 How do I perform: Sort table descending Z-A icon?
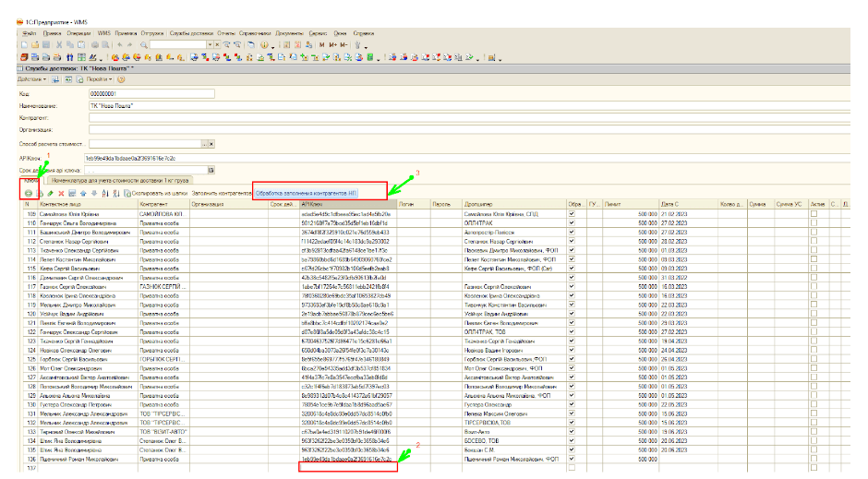(115, 193)
